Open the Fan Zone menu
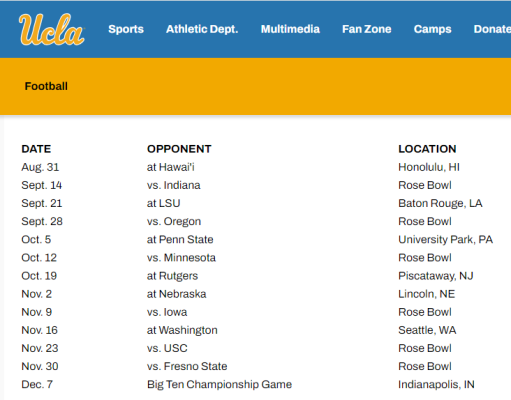Image resolution: width=511 pixels, height=400 pixels. [x=367, y=29]
